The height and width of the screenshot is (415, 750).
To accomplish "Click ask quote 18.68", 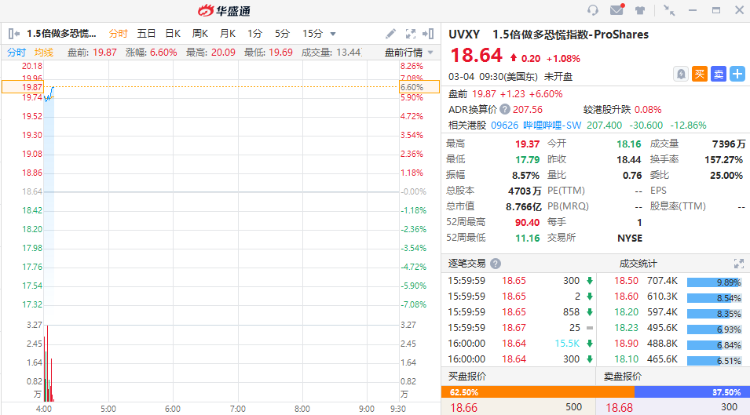I will 619,407.
